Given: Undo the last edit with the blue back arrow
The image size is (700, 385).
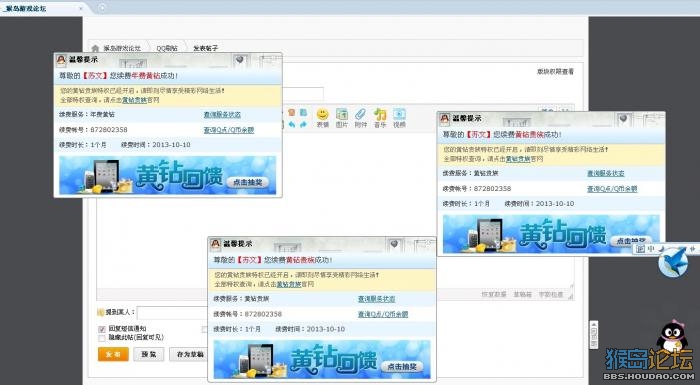Looking at the screenshot, I should [292, 125].
